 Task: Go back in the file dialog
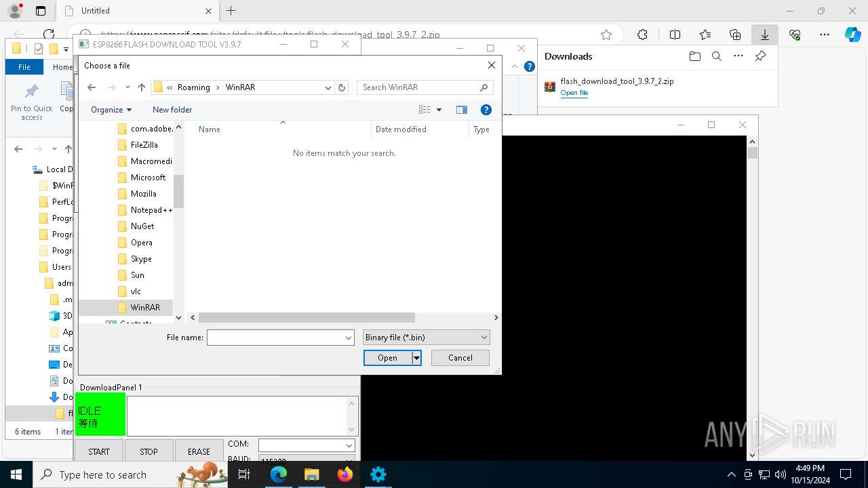92,87
